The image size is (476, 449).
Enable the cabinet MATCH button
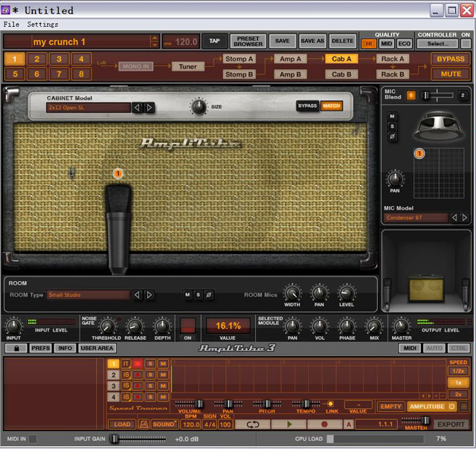tap(332, 106)
